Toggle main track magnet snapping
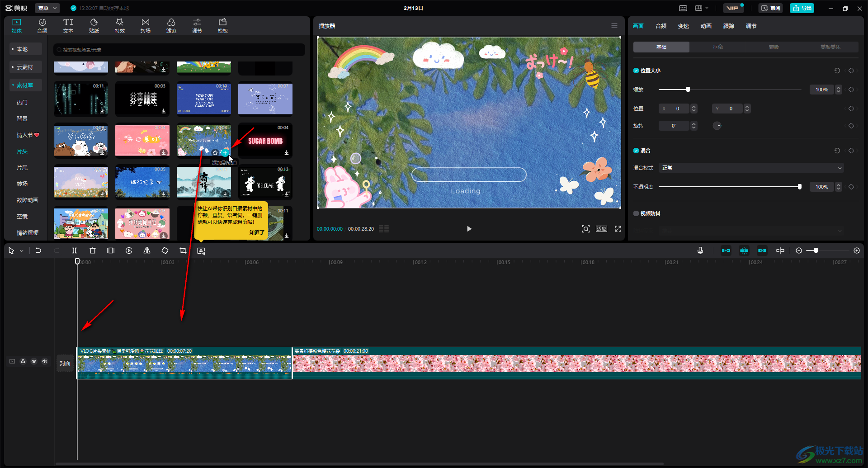The image size is (868, 468). (x=726, y=251)
